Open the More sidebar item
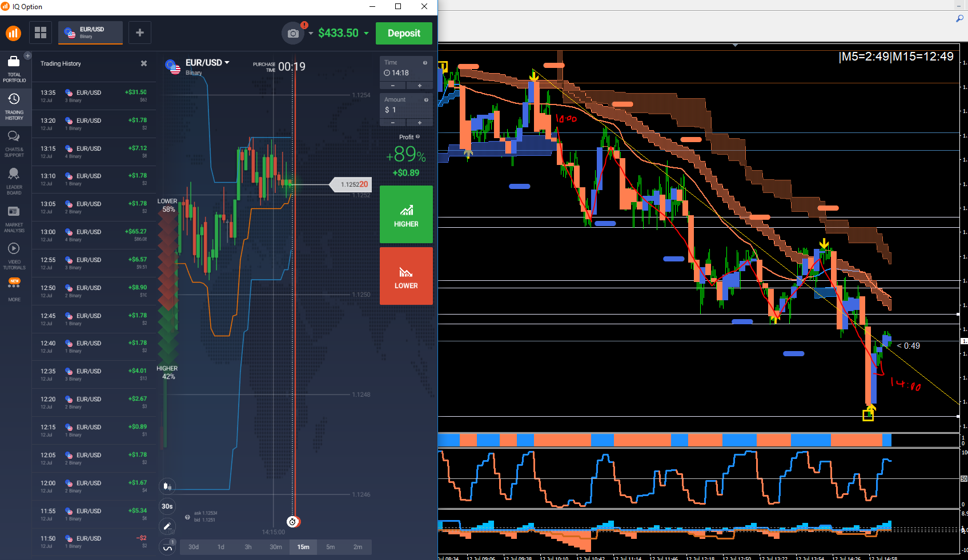968x560 pixels. click(x=14, y=290)
